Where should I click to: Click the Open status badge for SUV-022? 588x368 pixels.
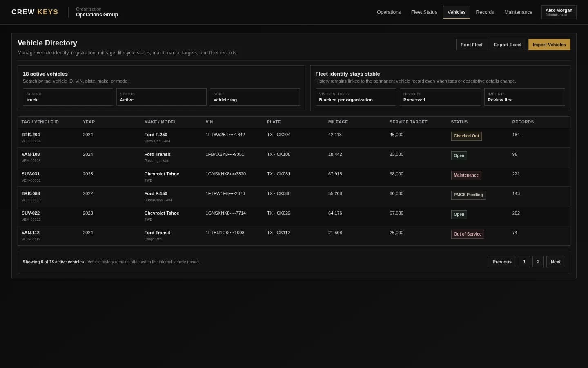coord(459,215)
